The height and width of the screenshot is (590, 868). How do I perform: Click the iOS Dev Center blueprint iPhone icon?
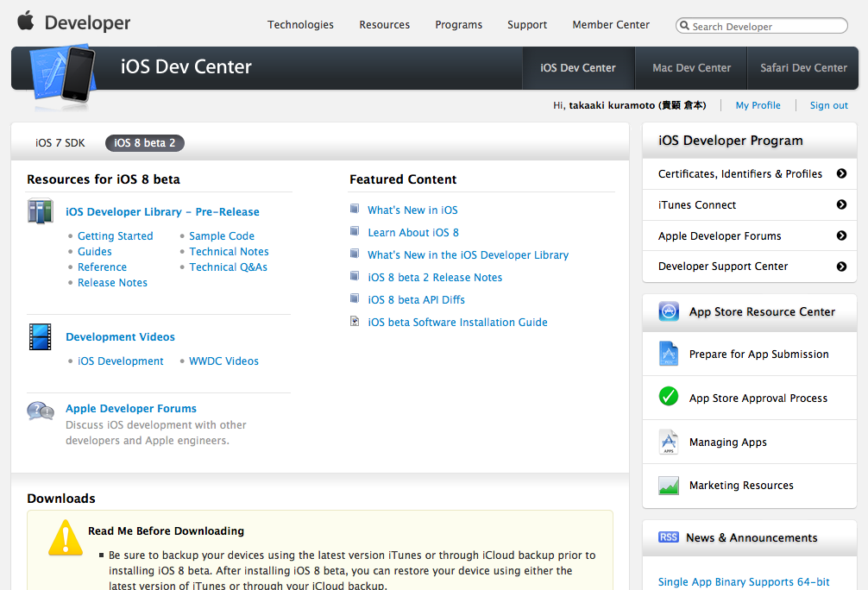click(x=63, y=74)
